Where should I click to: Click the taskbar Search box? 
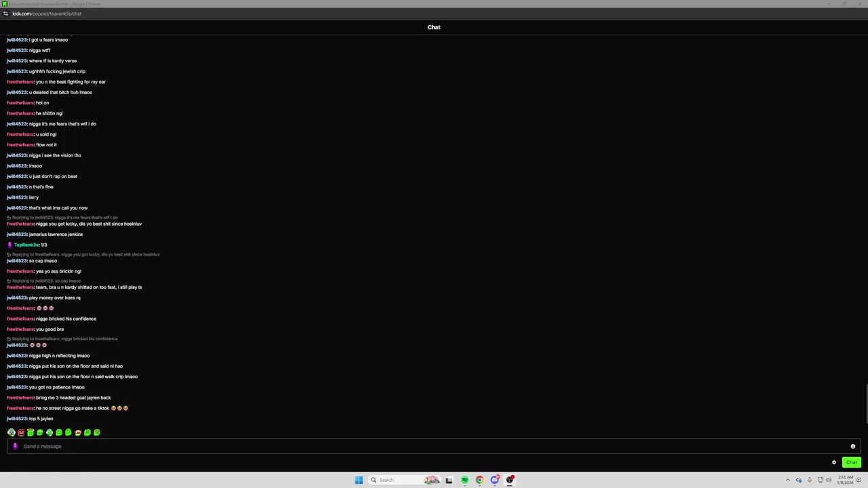point(404,480)
